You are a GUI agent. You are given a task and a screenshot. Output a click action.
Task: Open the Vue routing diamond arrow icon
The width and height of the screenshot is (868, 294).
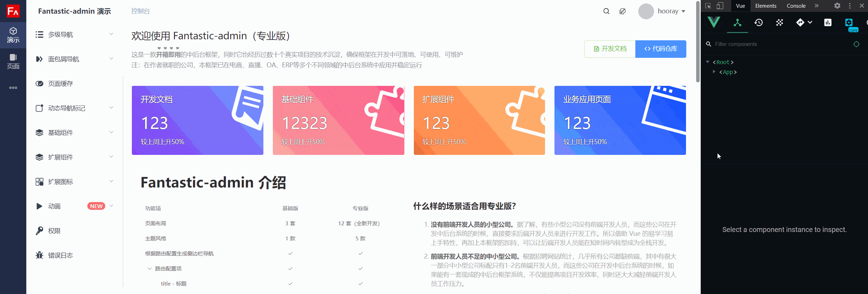pyautogui.click(x=800, y=22)
